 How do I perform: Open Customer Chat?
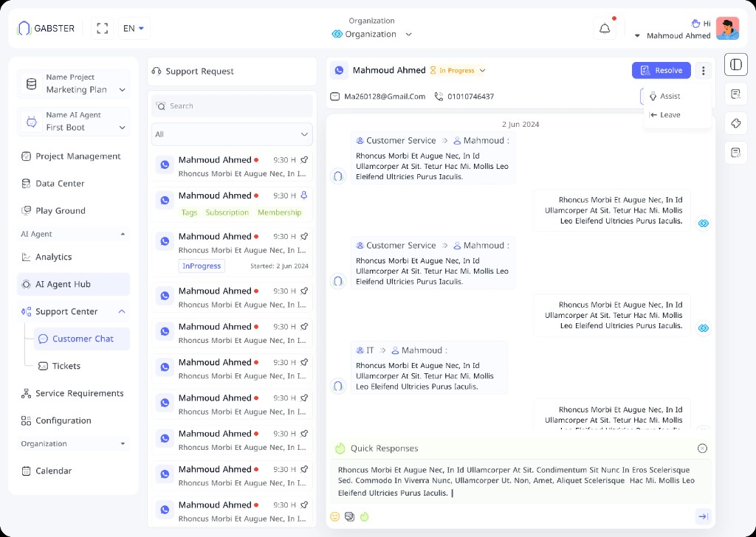82,339
